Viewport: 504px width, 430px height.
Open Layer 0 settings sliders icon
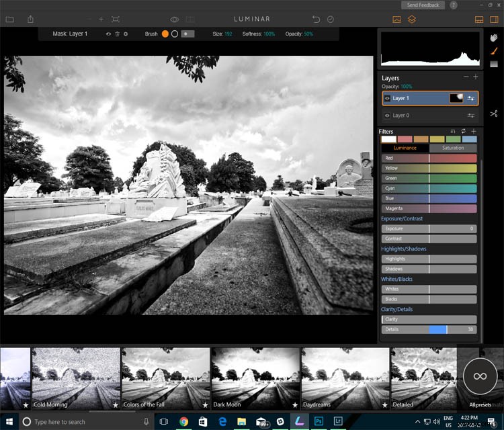[x=470, y=116]
